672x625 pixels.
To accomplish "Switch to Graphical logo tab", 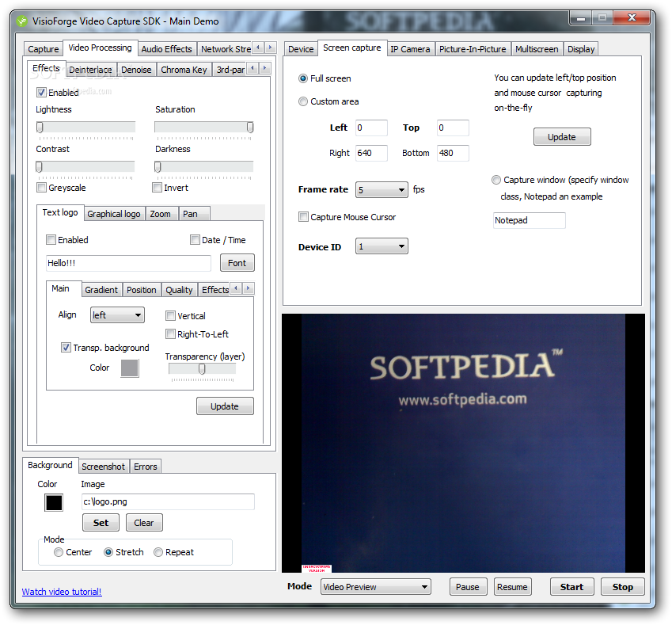I will point(114,214).
